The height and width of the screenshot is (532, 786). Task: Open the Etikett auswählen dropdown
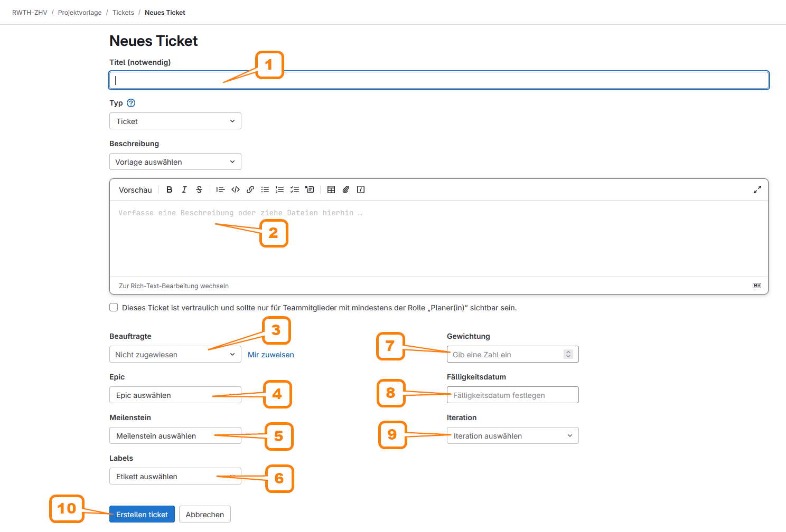click(x=175, y=476)
